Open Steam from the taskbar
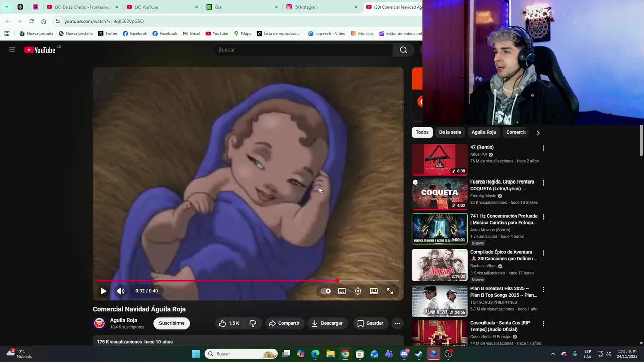The height and width of the screenshot is (362, 644). [x=419, y=354]
